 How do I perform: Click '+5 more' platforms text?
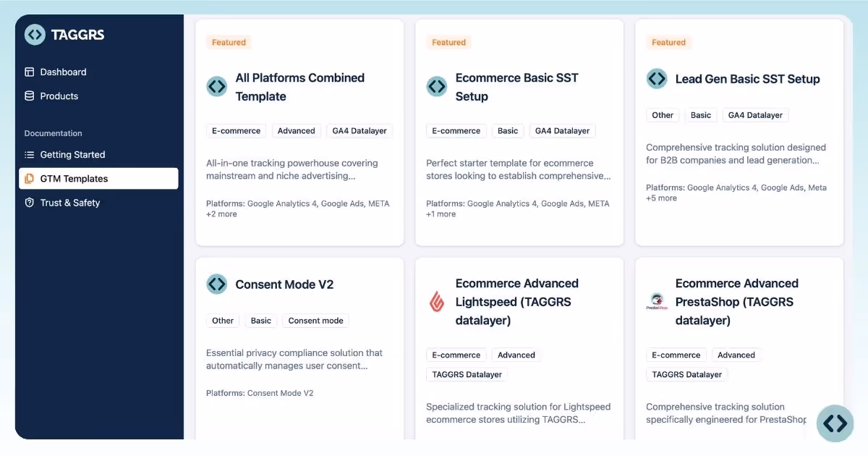(661, 198)
